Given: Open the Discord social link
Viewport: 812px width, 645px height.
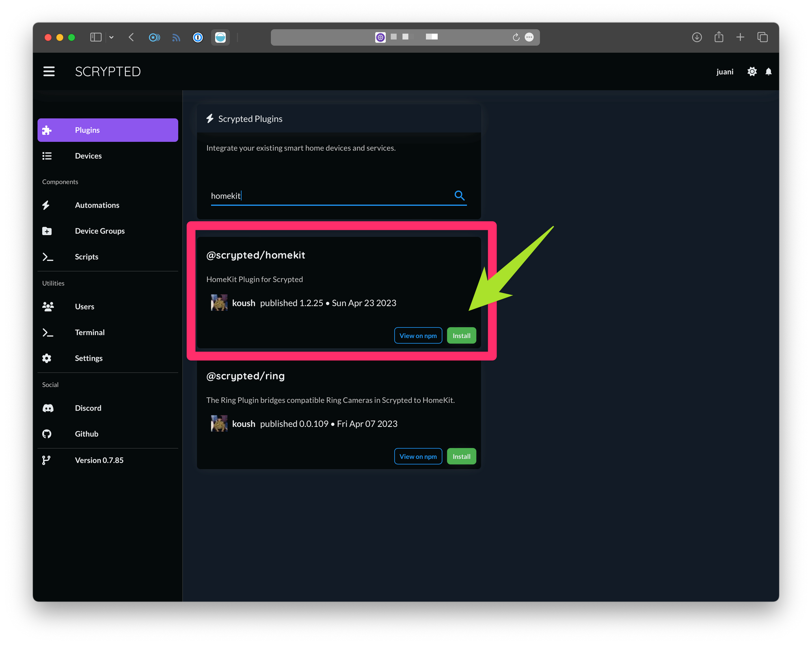Looking at the screenshot, I should 108,408.
